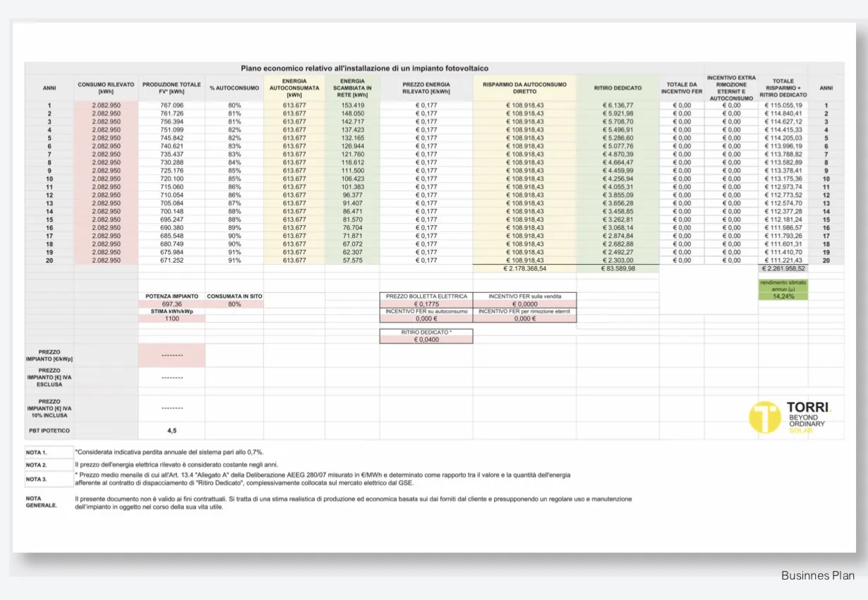Select production cell 756.394
Viewport: 868px width, 600px height.
point(172,121)
